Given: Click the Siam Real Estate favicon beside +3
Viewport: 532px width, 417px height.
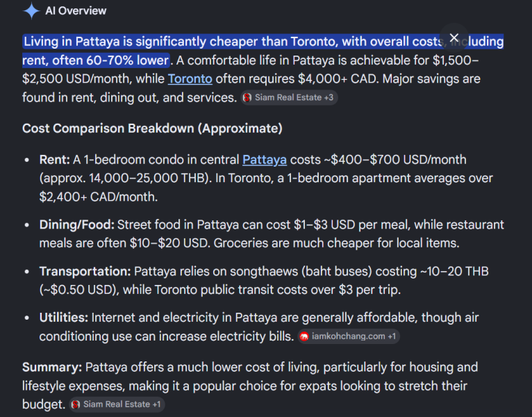Looking at the screenshot, I should (x=247, y=97).
